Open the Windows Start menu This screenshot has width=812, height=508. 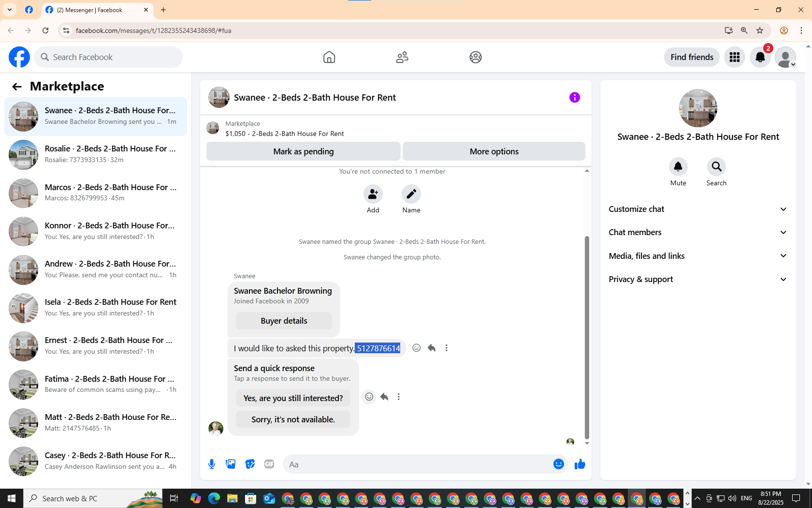[x=12, y=498]
